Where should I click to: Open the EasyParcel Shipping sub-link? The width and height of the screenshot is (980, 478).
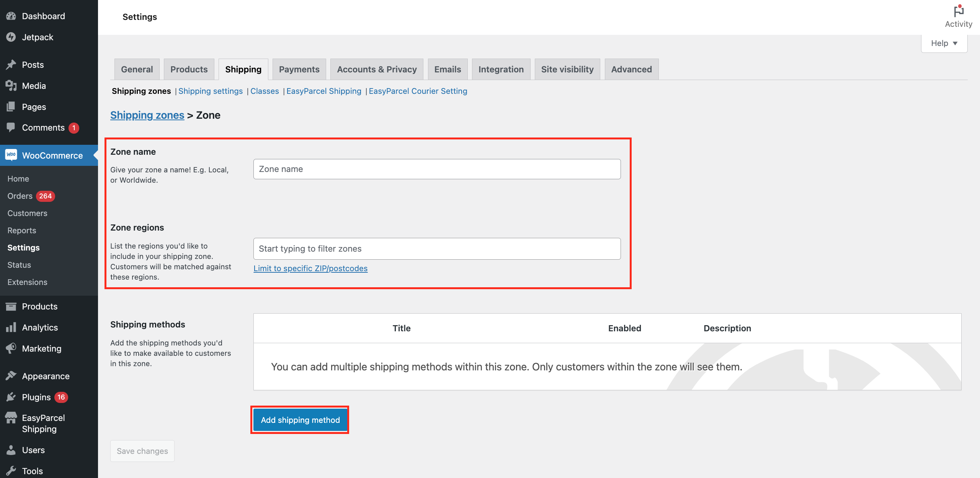pyautogui.click(x=324, y=91)
